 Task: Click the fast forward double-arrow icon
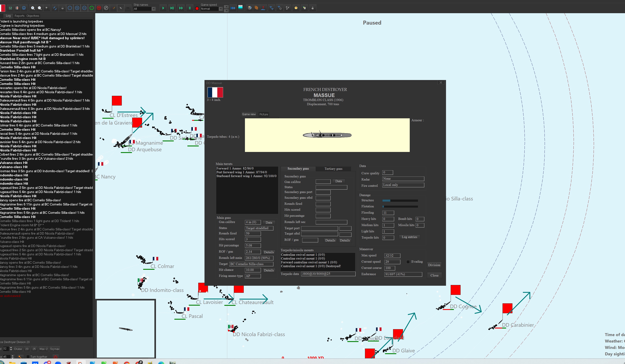click(181, 8)
